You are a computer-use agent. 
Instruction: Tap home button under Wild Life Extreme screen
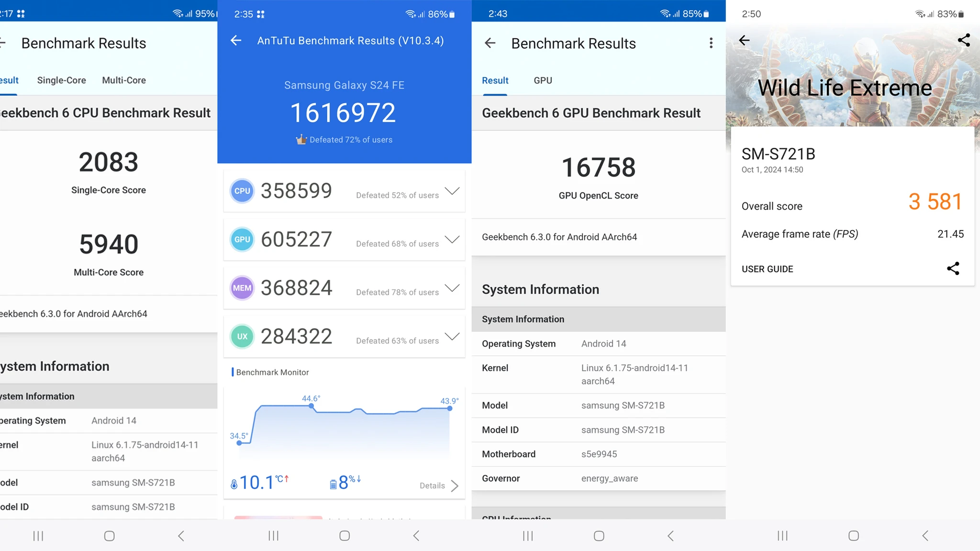click(x=854, y=536)
